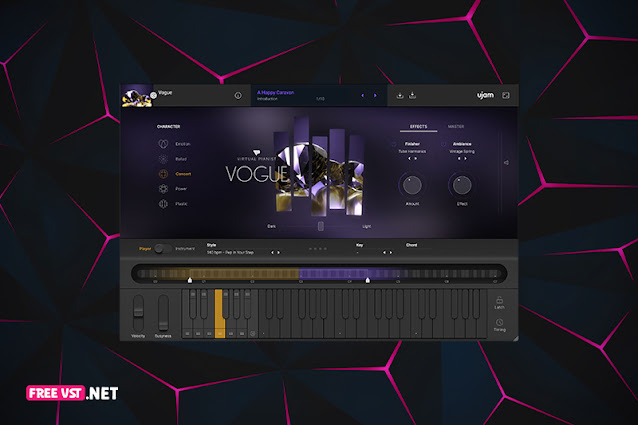Toggle the Latch lock icon
This screenshot has width=638, height=425.
tap(499, 300)
